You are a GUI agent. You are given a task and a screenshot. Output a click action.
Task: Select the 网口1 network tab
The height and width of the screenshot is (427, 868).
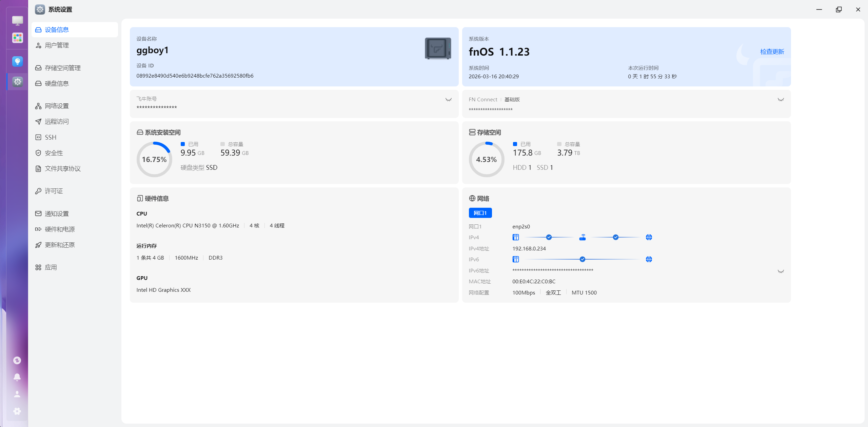pyautogui.click(x=480, y=213)
